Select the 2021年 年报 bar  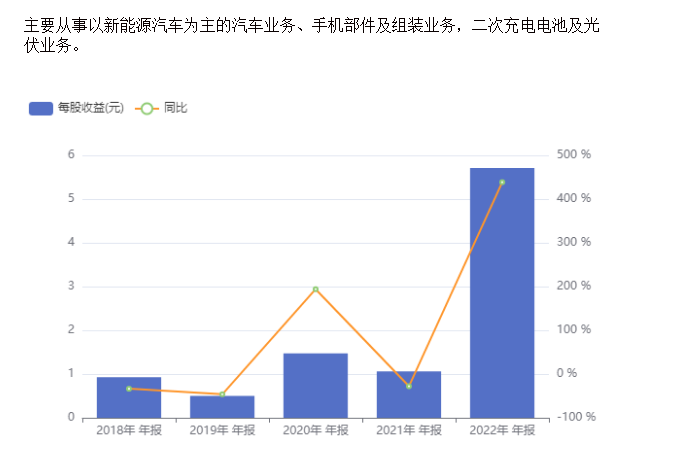pos(409,395)
